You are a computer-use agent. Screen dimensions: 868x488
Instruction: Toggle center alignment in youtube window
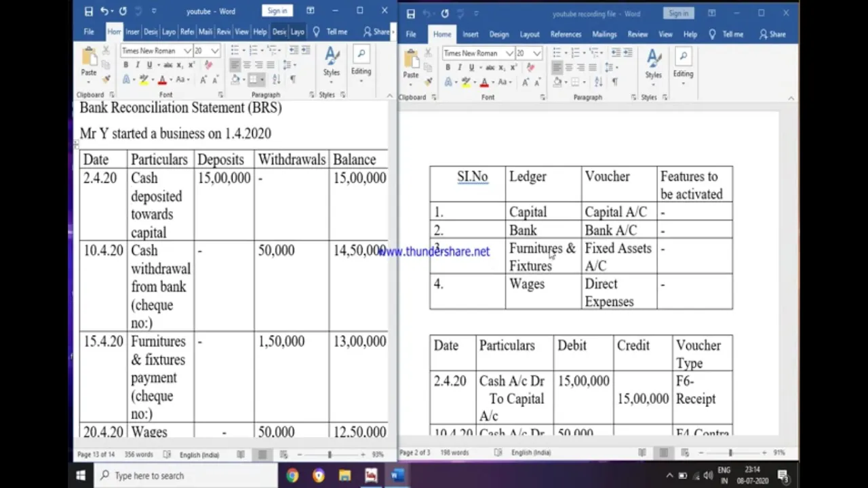pyautogui.click(x=247, y=65)
